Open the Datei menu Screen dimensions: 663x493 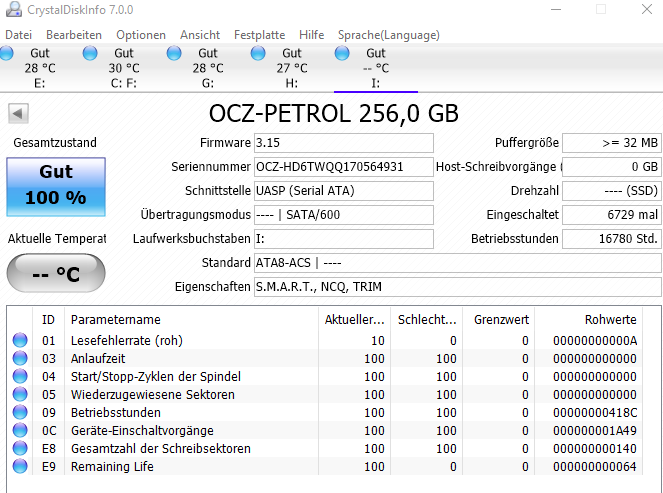pyautogui.click(x=19, y=35)
